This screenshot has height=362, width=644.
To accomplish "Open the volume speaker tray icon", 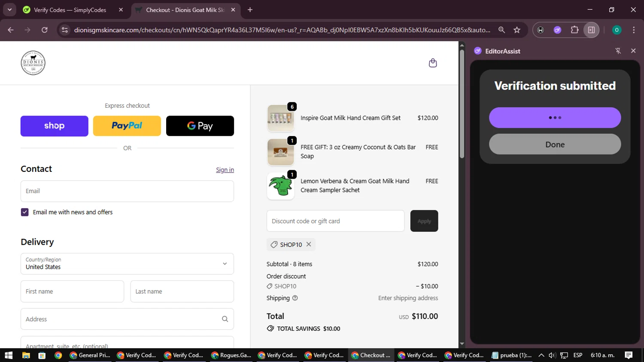I will (x=552, y=355).
